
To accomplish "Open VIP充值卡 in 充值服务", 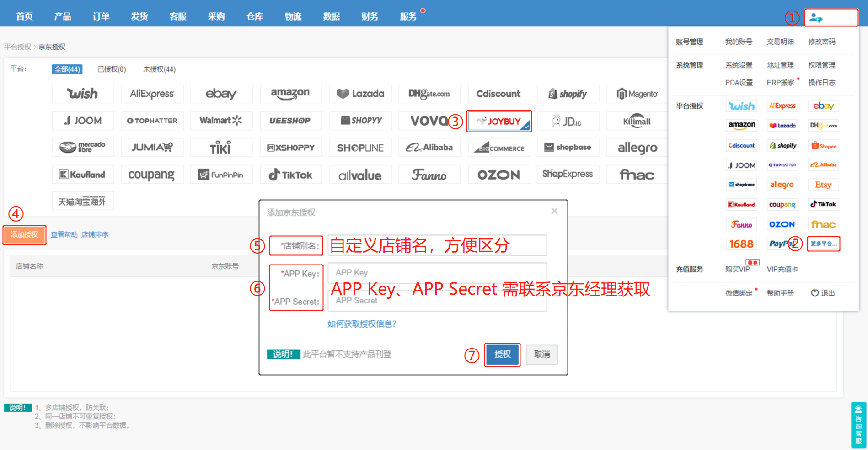I will pos(782,270).
